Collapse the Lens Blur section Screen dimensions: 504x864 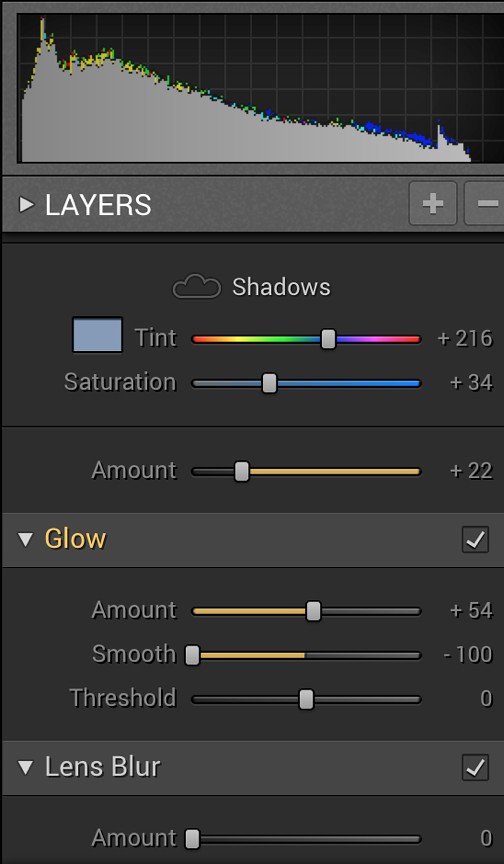25,768
